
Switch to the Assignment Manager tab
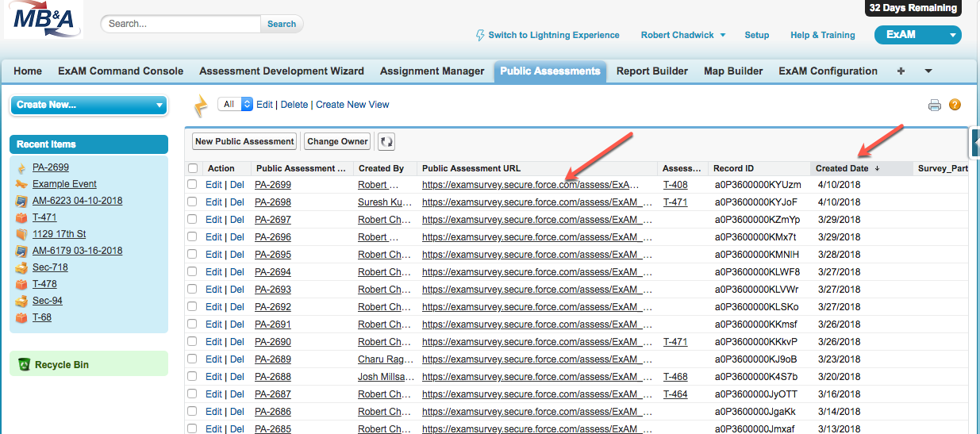pyautogui.click(x=432, y=71)
